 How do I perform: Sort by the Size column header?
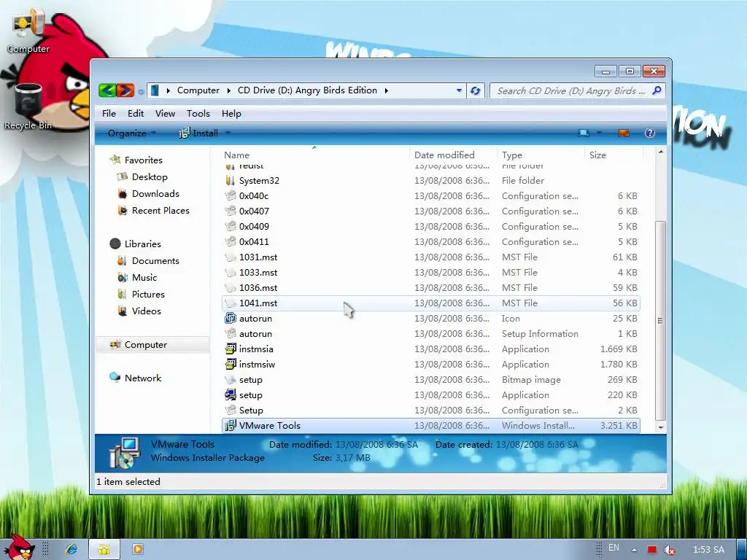click(x=597, y=155)
